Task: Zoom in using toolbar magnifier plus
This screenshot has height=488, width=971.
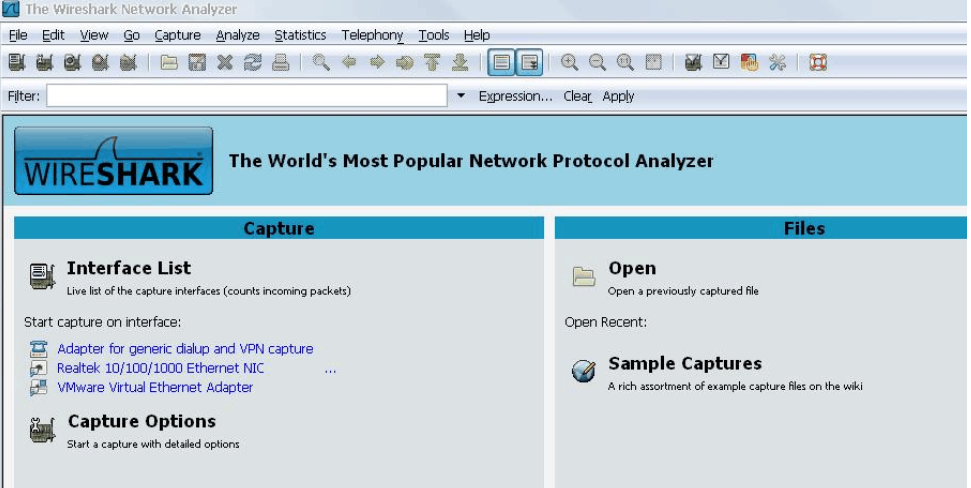Action: point(569,63)
